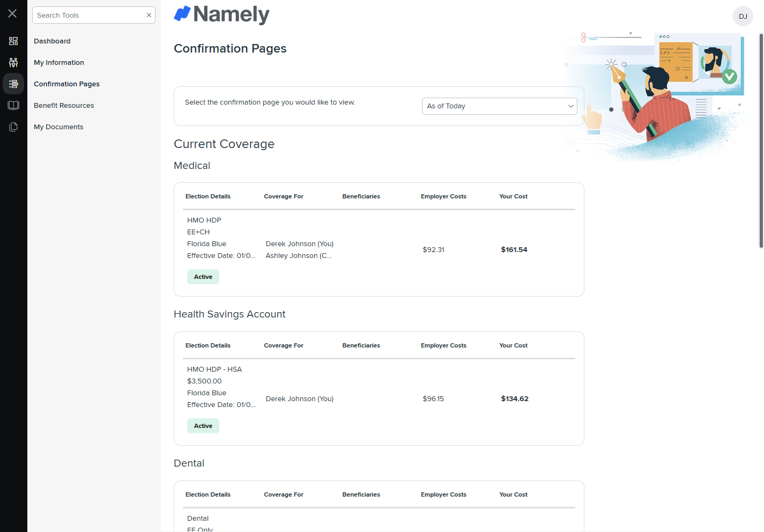Select Dashboard in the sidebar

[x=52, y=41]
